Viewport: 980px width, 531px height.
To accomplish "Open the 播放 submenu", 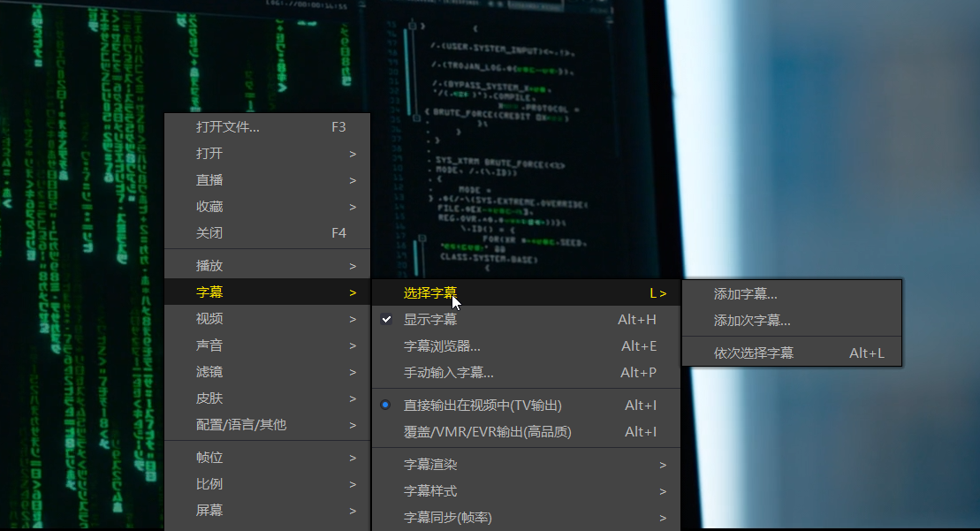I will point(268,265).
